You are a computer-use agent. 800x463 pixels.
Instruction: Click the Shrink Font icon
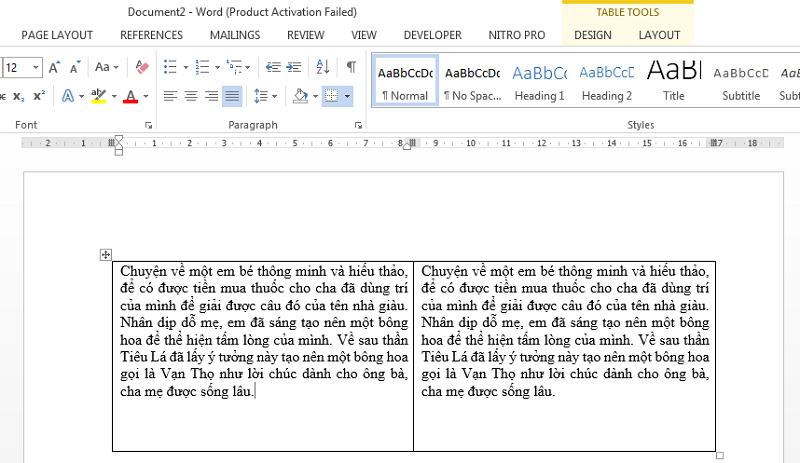click(74, 67)
